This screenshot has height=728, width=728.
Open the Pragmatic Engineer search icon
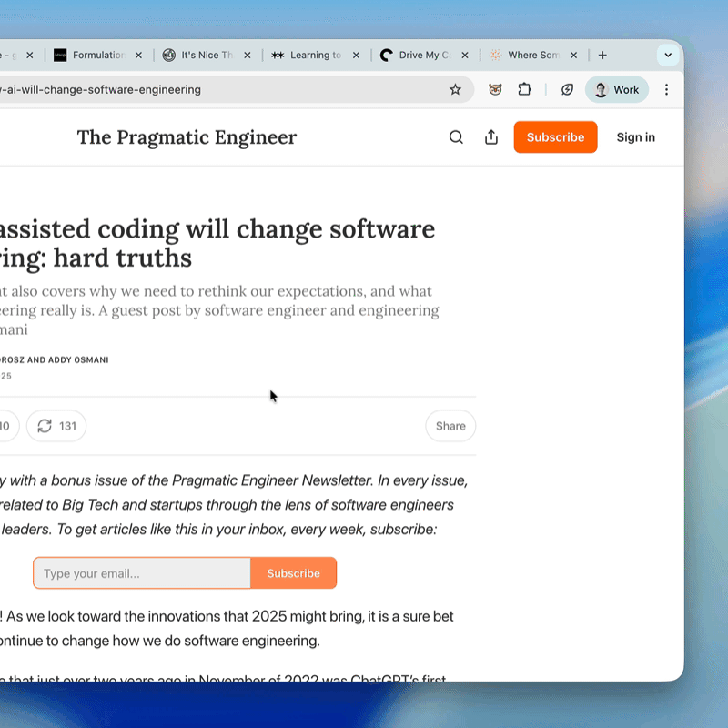(456, 137)
